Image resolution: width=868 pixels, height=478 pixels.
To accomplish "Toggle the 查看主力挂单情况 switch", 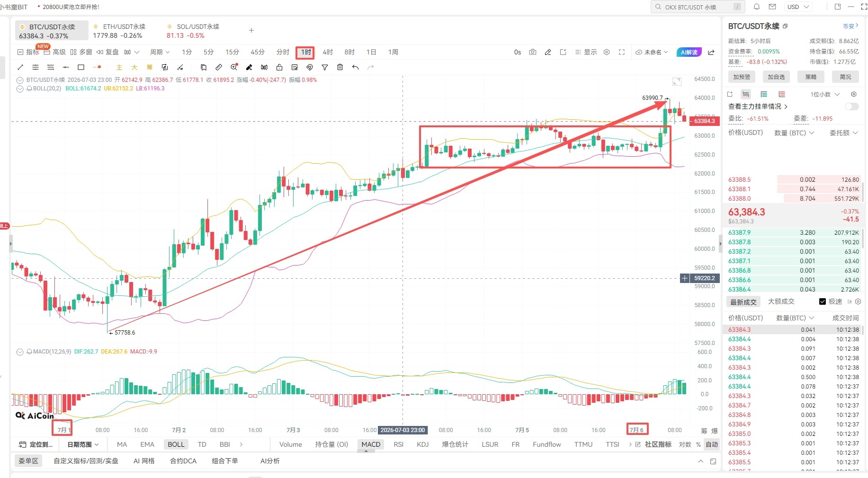I will (x=851, y=106).
